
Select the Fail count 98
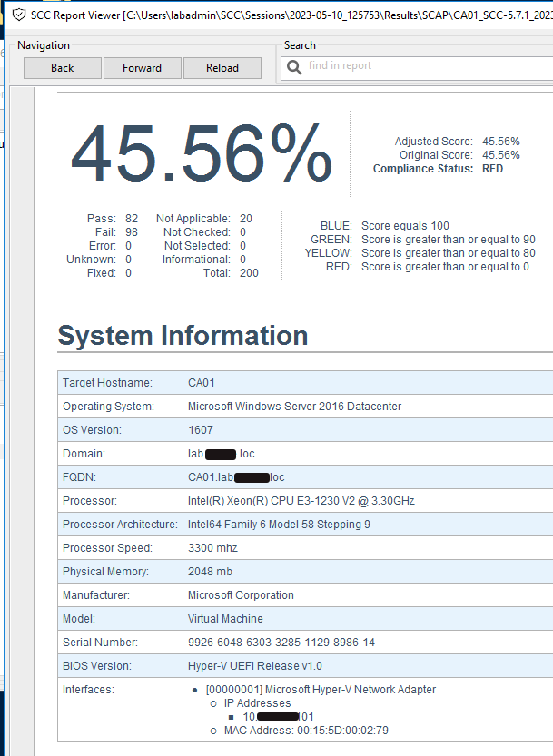[x=132, y=232]
